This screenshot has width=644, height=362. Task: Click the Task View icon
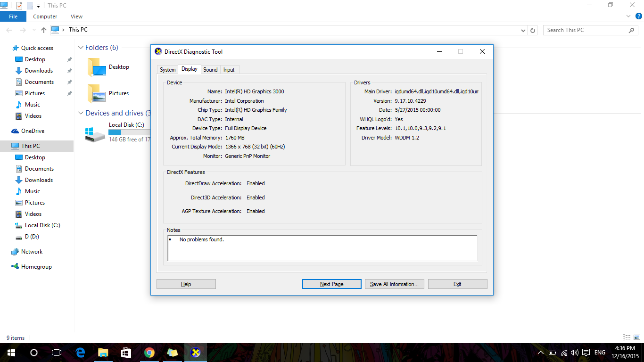[x=57, y=353]
